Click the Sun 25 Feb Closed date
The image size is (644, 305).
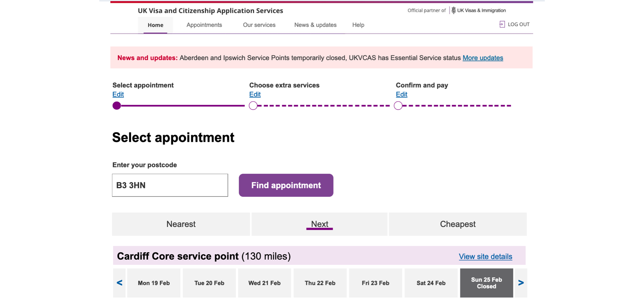tap(487, 283)
